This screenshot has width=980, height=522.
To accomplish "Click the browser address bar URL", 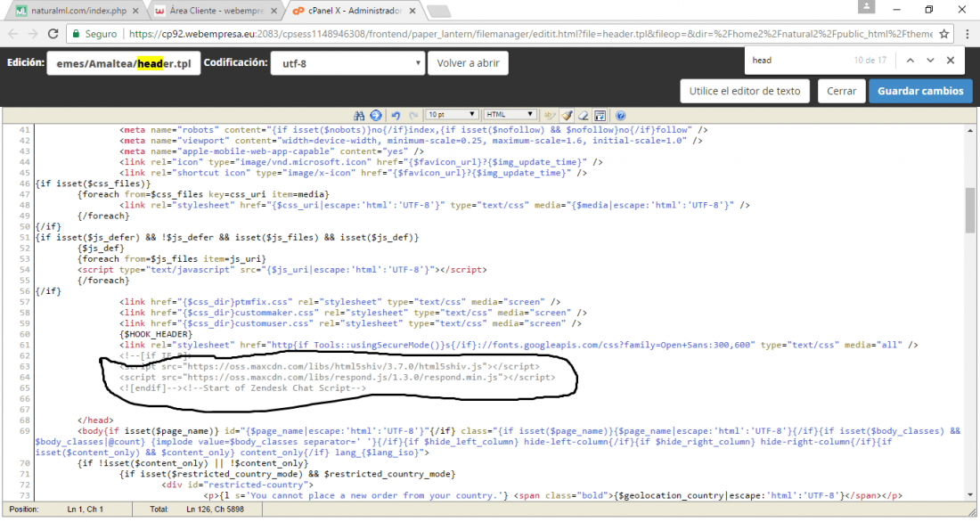I will (530, 34).
